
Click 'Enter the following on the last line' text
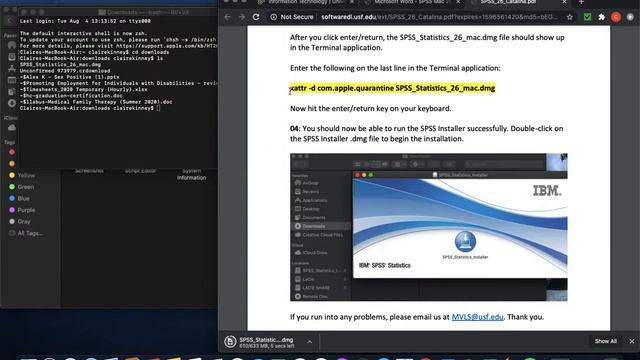(x=395, y=68)
